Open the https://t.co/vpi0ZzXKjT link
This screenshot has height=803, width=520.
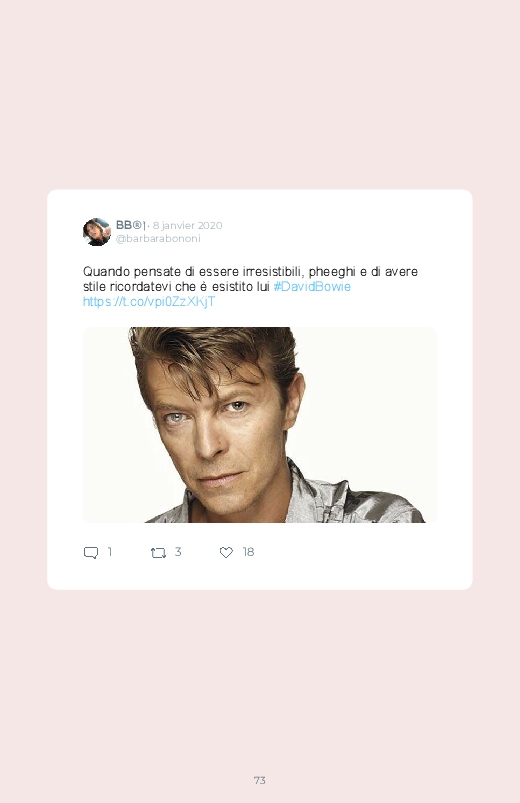[149, 302]
